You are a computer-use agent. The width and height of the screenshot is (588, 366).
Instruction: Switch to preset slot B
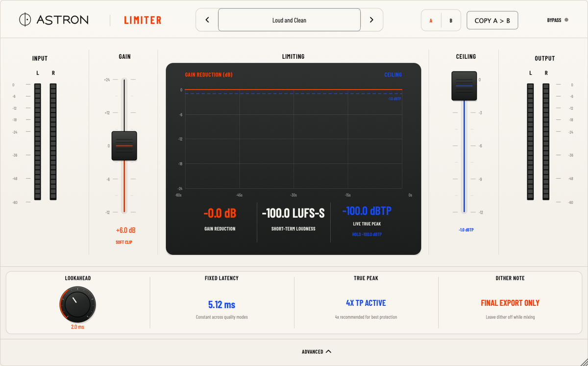tap(451, 21)
